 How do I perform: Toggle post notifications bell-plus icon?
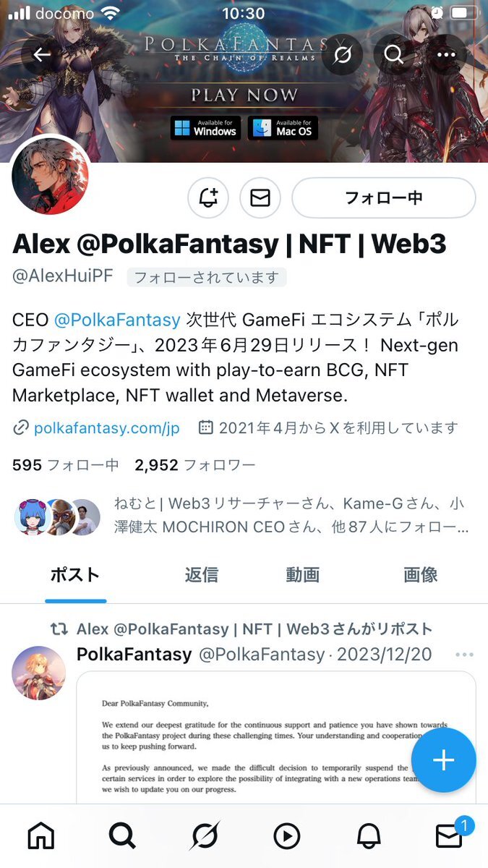(x=208, y=197)
